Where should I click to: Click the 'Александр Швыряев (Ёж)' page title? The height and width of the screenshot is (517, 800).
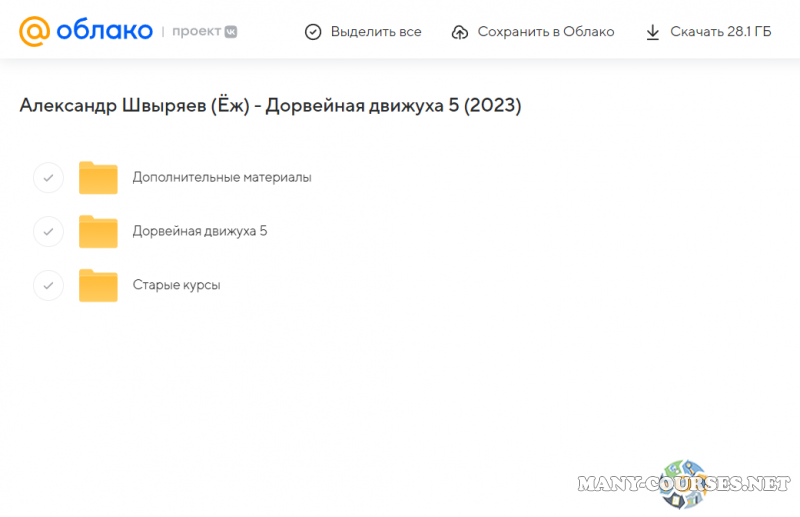(270, 106)
